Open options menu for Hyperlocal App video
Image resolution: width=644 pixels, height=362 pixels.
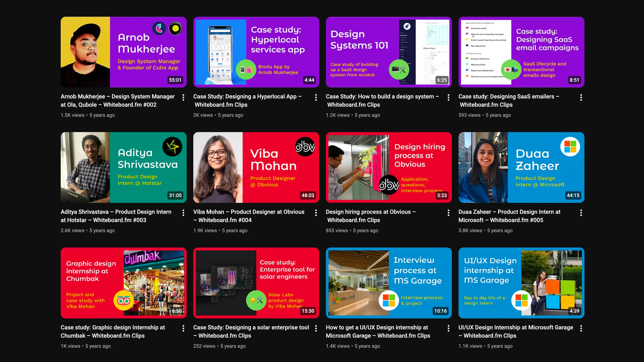point(316,97)
